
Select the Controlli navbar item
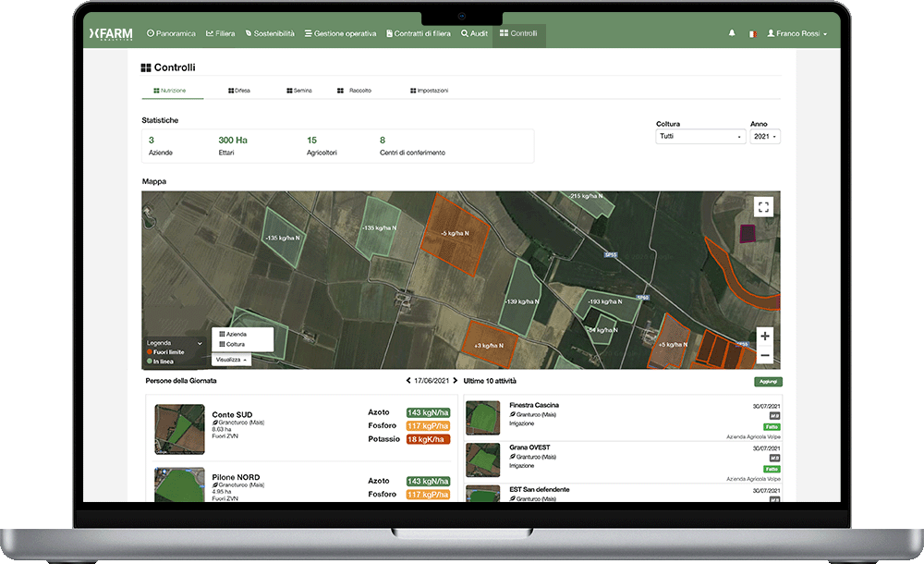518,33
